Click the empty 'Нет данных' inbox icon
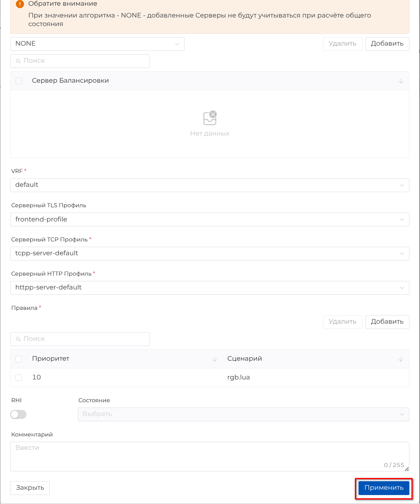The width and height of the screenshot is (420, 504). (x=210, y=118)
